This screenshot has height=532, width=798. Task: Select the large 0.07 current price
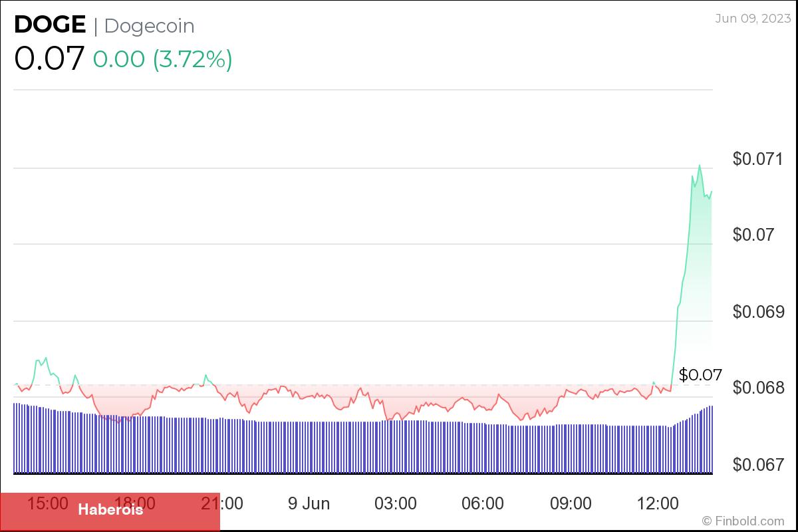[x=49, y=59]
